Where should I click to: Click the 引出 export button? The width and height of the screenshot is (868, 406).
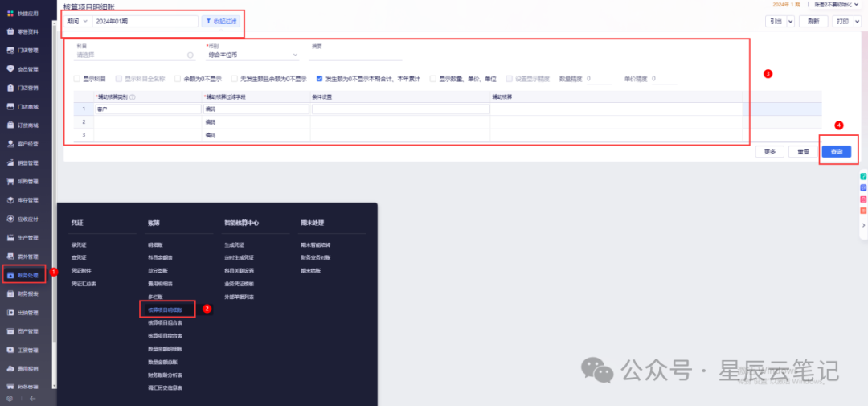776,21
